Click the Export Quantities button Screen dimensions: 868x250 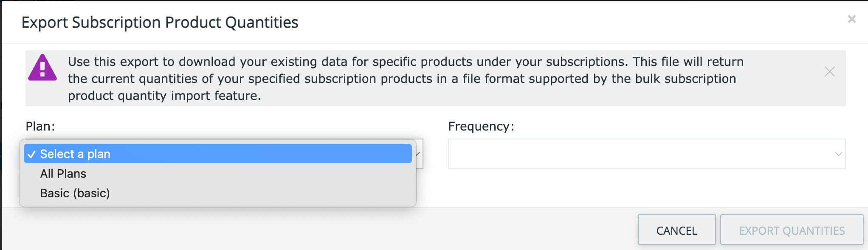pyautogui.click(x=792, y=230)
